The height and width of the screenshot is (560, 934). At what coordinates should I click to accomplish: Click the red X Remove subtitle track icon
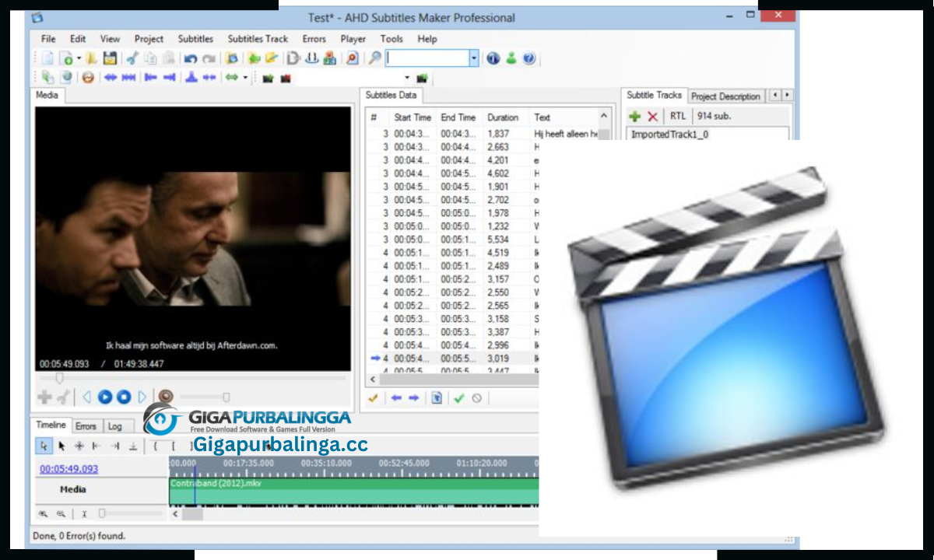653,117
